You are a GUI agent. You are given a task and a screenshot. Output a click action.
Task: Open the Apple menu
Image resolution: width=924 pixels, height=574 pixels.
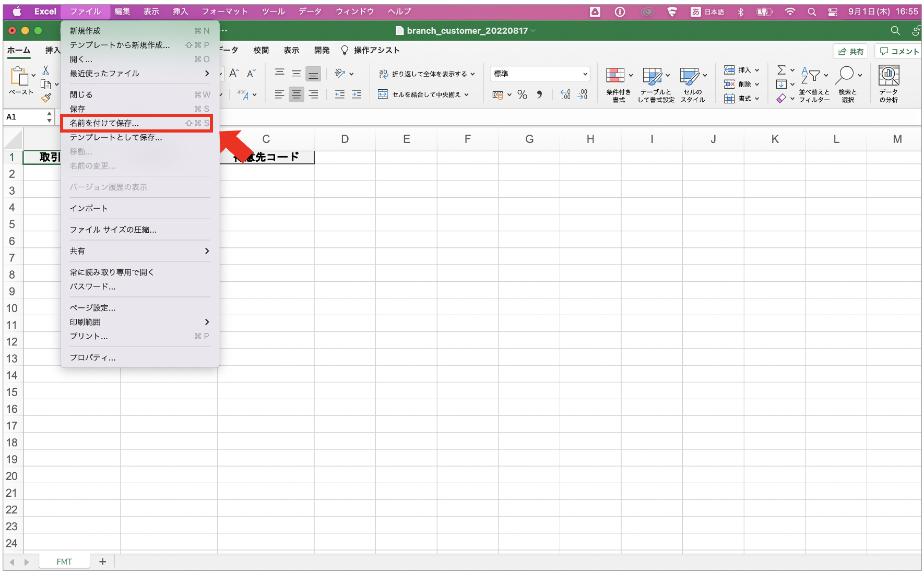(x=16, y=11)
